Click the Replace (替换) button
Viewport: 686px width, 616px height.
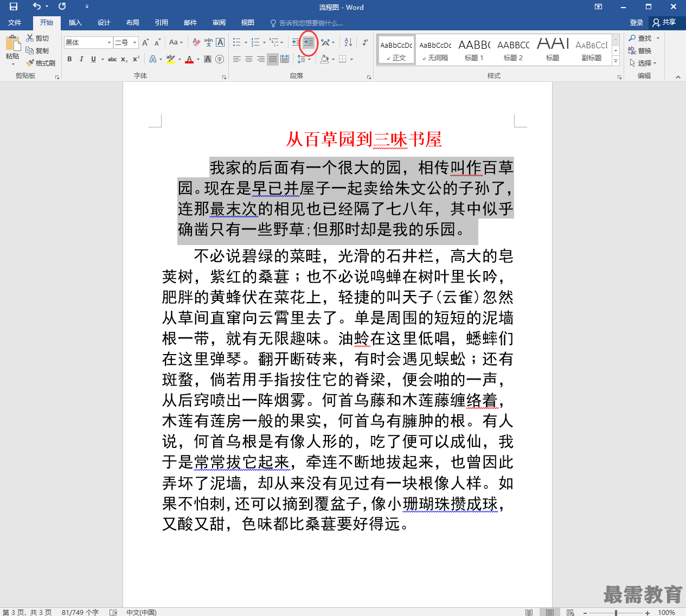tap(640, 50)
